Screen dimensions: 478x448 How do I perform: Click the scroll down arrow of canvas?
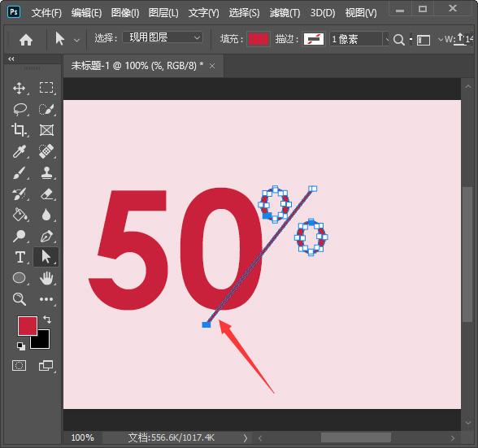pyautogui.click(x=468, y=423)
